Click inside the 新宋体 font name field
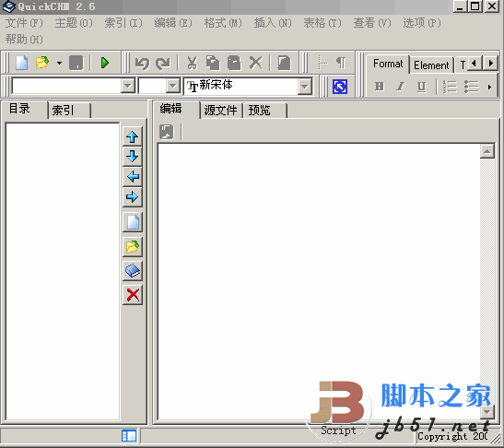Viewport: 504px width, 448px height. point(241,87)
